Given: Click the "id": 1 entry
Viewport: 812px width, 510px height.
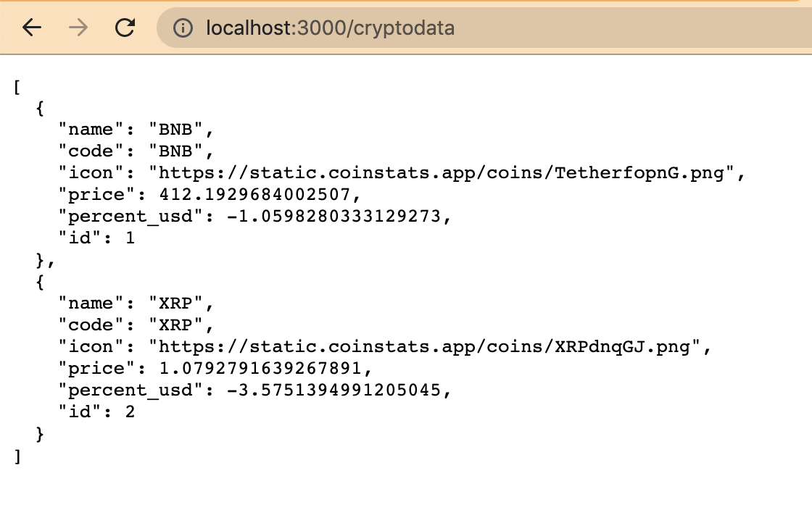Looking at the screenshot, I should click(96, 238).
